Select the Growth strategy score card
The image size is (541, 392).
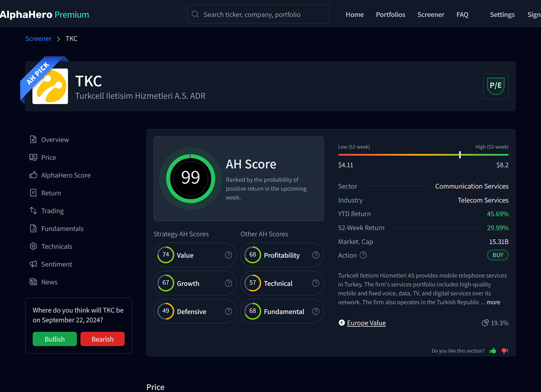[195, 283]
